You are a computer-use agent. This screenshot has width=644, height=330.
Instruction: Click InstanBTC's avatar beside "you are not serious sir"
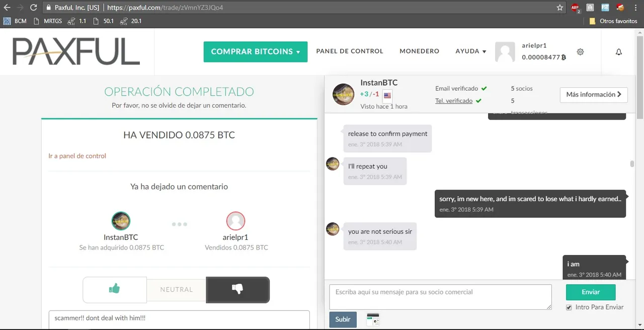click(x=333, y=229)
